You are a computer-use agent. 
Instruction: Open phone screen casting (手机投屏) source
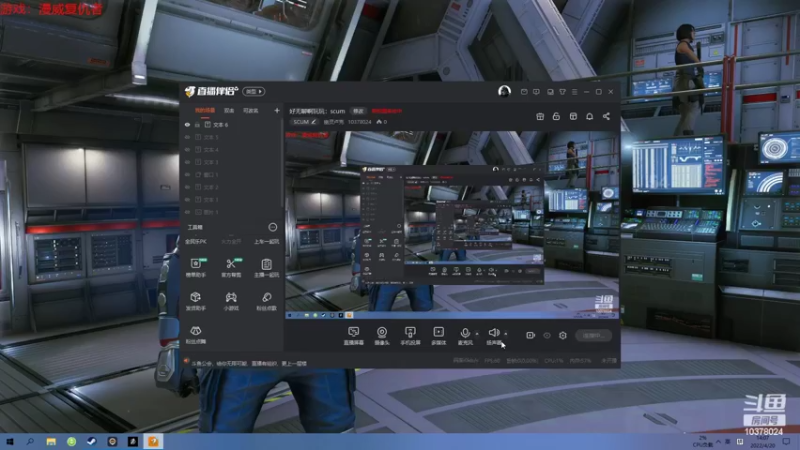click(x=410, y=336)
